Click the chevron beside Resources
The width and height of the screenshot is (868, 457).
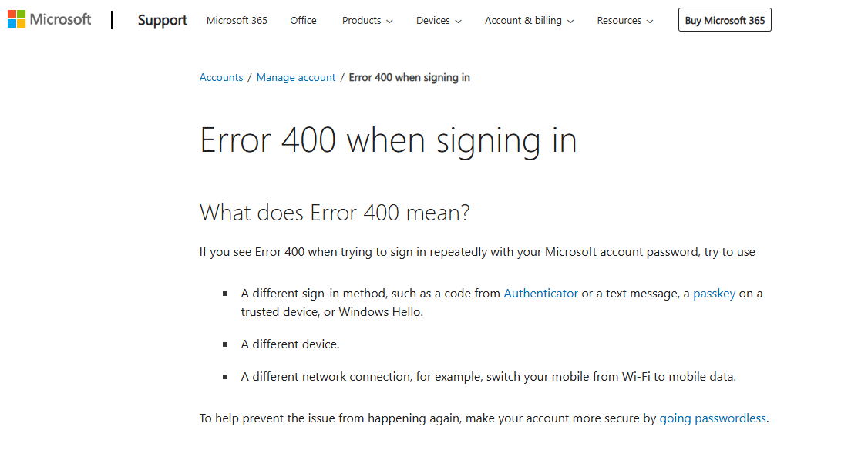pos(650,22)
